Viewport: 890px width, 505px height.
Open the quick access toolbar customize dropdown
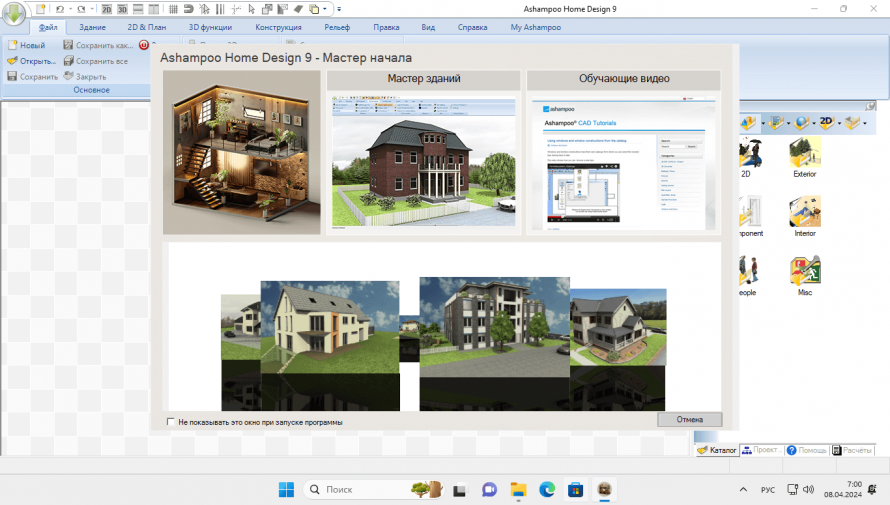[339, 9]
